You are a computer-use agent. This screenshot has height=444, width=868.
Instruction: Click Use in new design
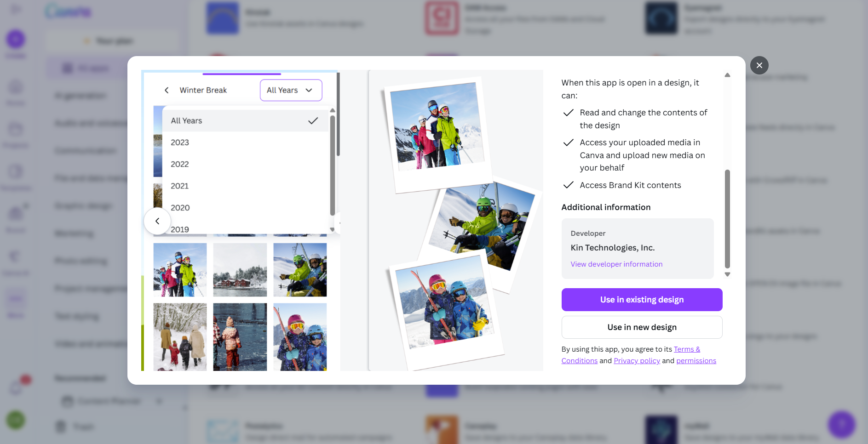[642, 327]
